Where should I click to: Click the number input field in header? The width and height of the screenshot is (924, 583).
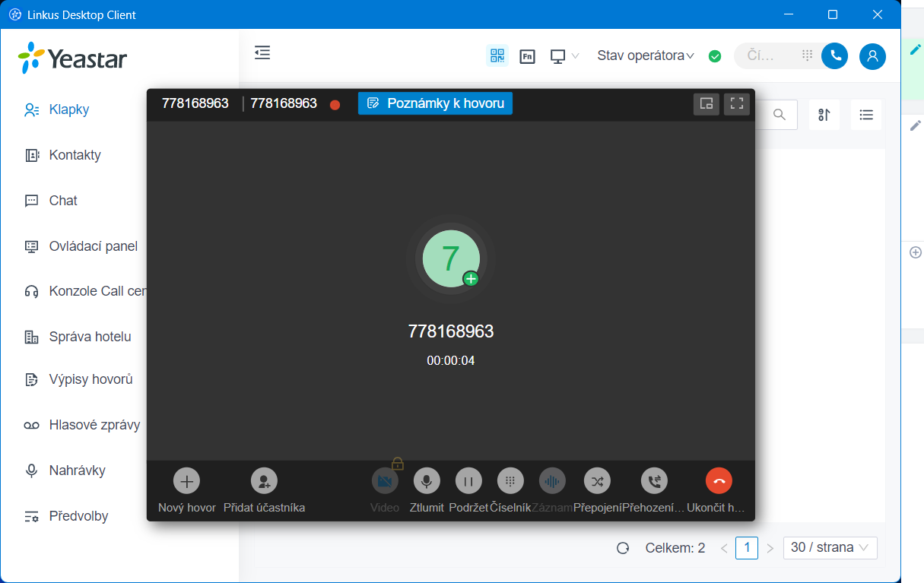(768, 55)
